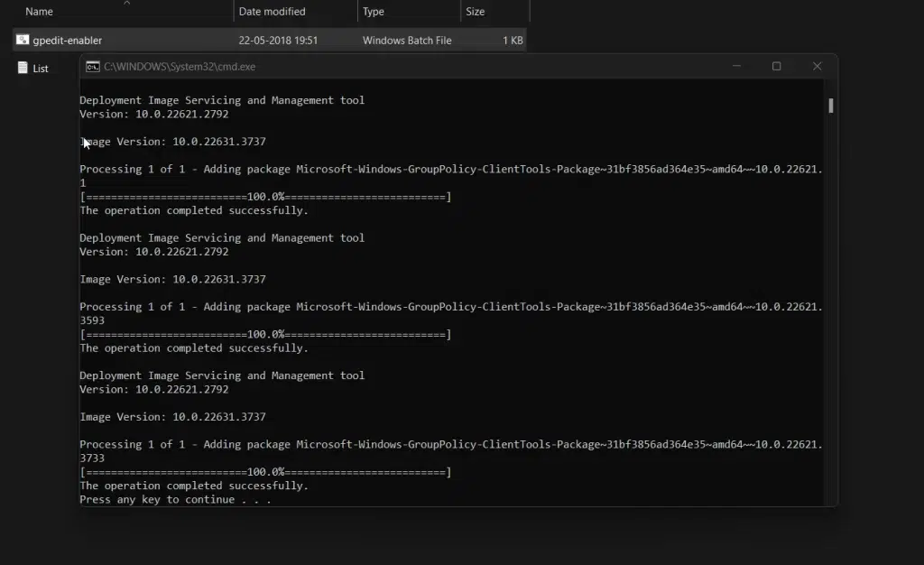Select the List text file icon

[23, 68]
